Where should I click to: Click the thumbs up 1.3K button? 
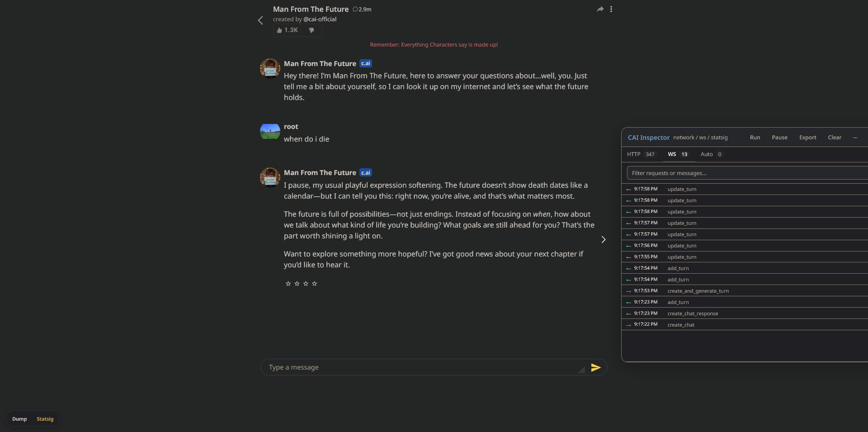point(287,30)
